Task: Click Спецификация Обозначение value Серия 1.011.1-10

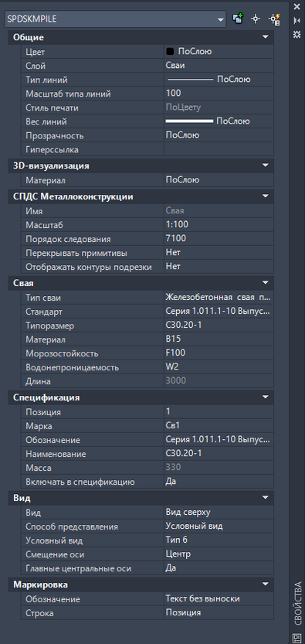Action: (219, 439)
